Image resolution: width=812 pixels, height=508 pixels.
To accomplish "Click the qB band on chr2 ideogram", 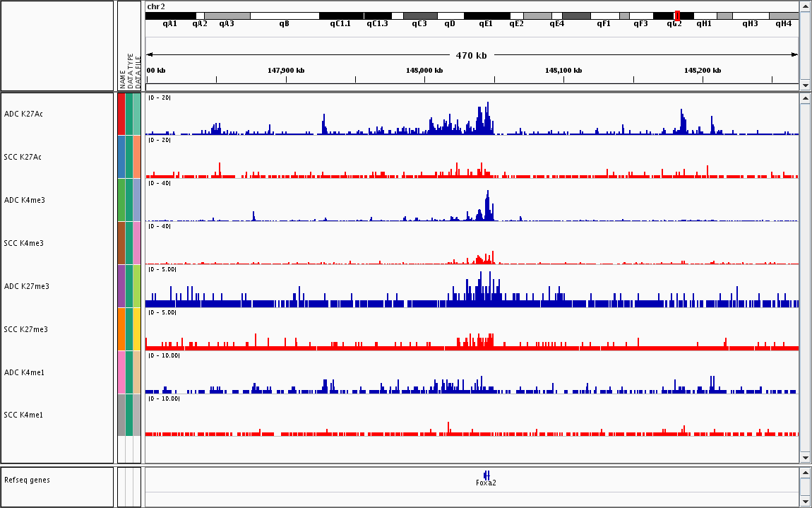I will [x=284, y=16].
